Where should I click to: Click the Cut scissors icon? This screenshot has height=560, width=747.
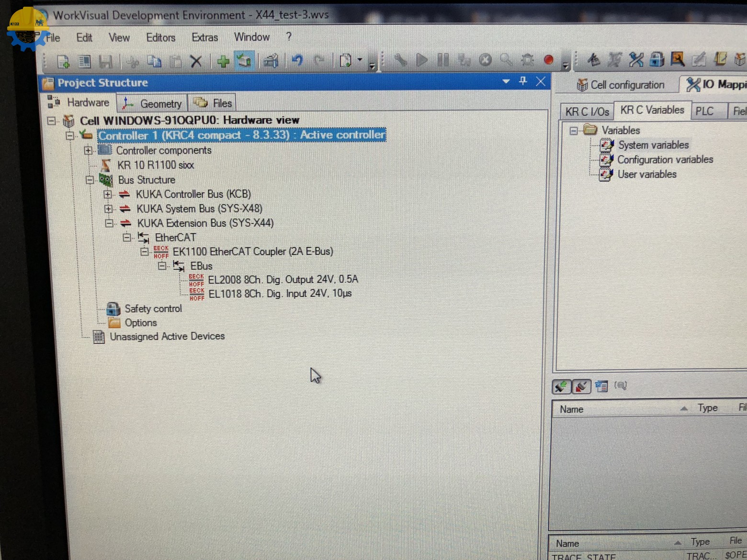(x=133, y=61)
